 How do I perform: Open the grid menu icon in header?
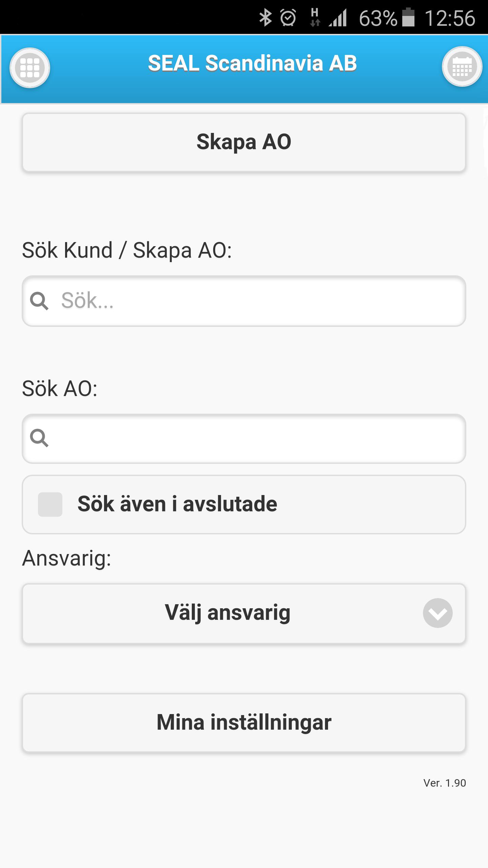30,68
